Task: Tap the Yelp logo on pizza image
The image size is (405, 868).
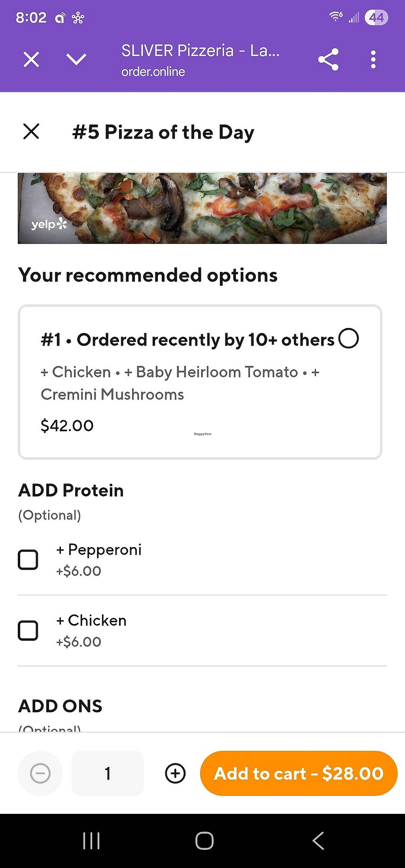Action: pyautogui.click(x=49, y=225)
